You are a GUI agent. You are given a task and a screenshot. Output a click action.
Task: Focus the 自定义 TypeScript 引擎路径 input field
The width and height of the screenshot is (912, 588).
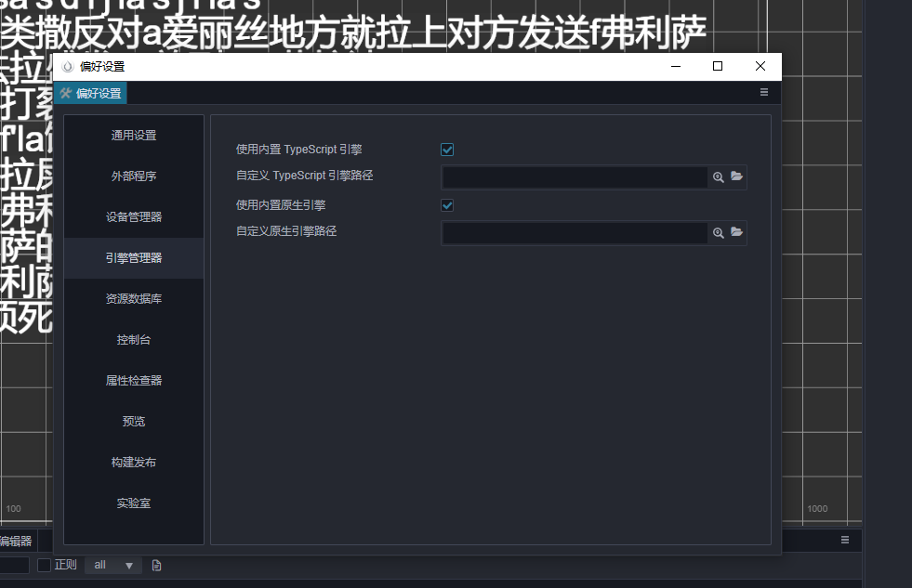[x=575, y=177]
